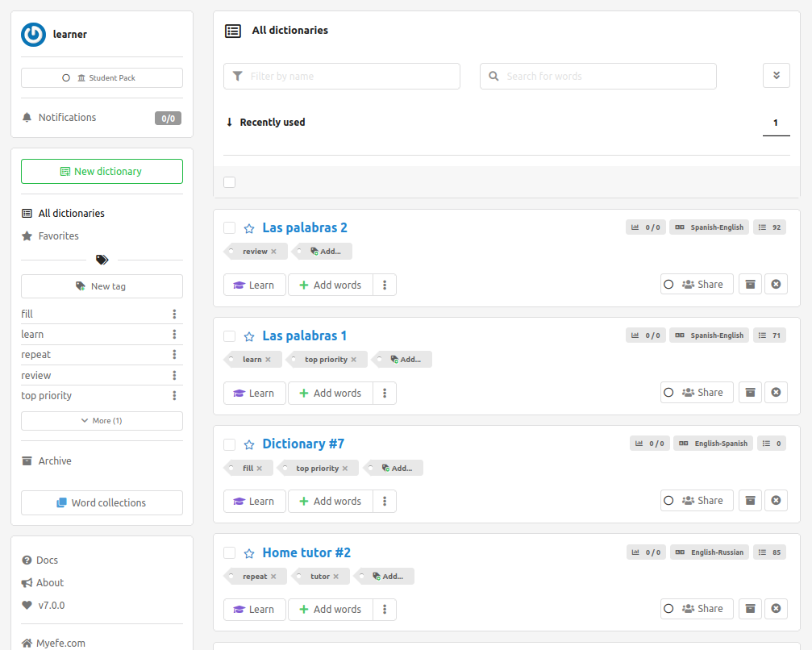812x650 pixels.
Task: Expand the double-chevron filter options
Action: 776,76
